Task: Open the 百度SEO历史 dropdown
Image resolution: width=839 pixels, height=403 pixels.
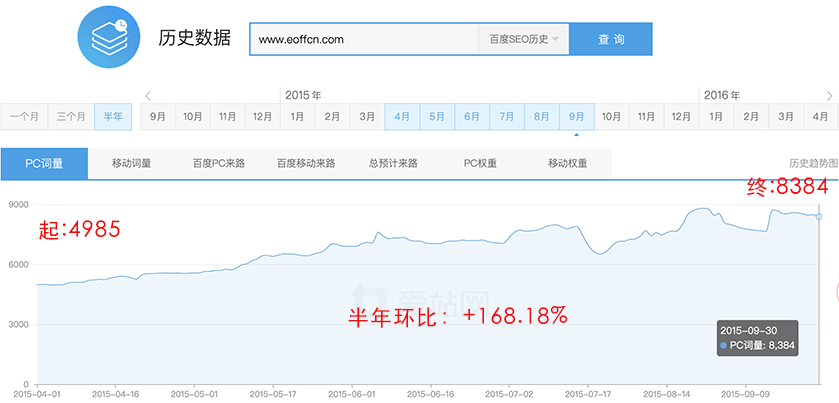Action: point(524,40)
